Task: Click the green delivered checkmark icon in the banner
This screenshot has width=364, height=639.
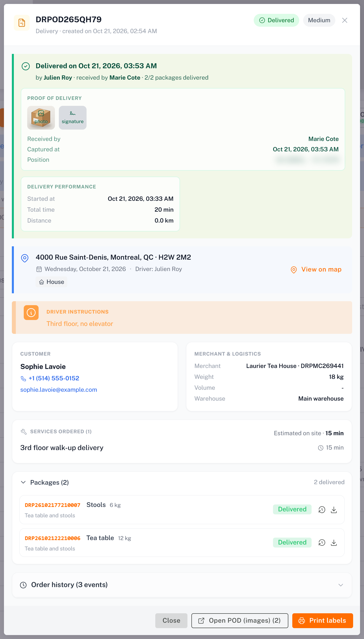Action: tap(26, 66)
